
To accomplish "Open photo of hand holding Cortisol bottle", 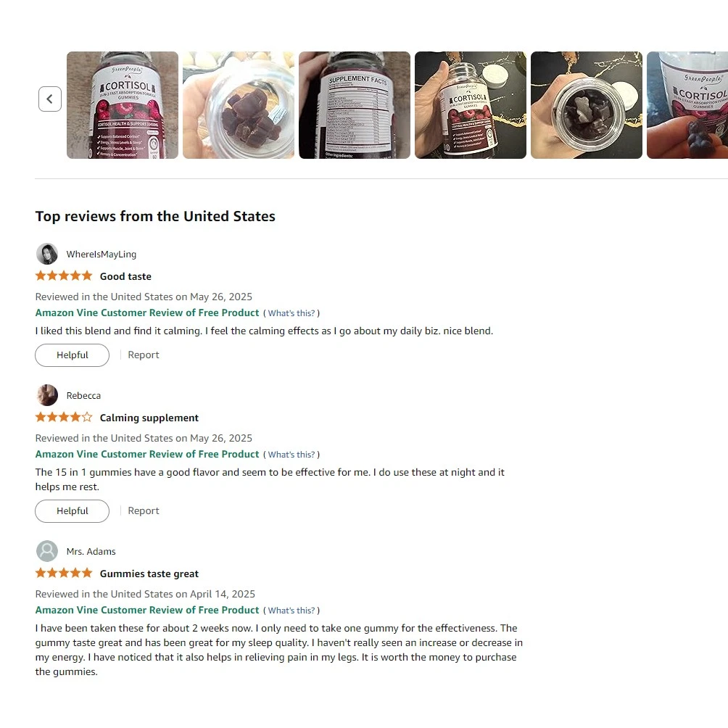I will [x=471, y=105].
